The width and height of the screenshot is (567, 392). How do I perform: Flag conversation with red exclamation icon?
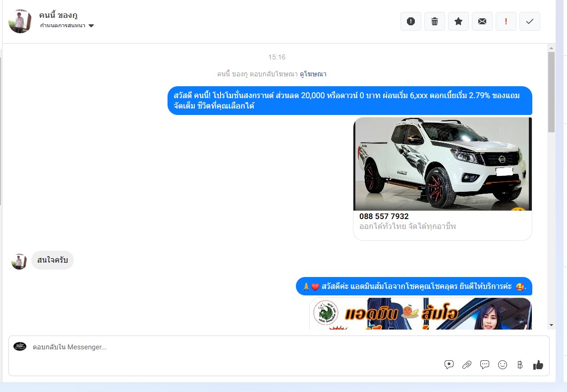point(506,21)
